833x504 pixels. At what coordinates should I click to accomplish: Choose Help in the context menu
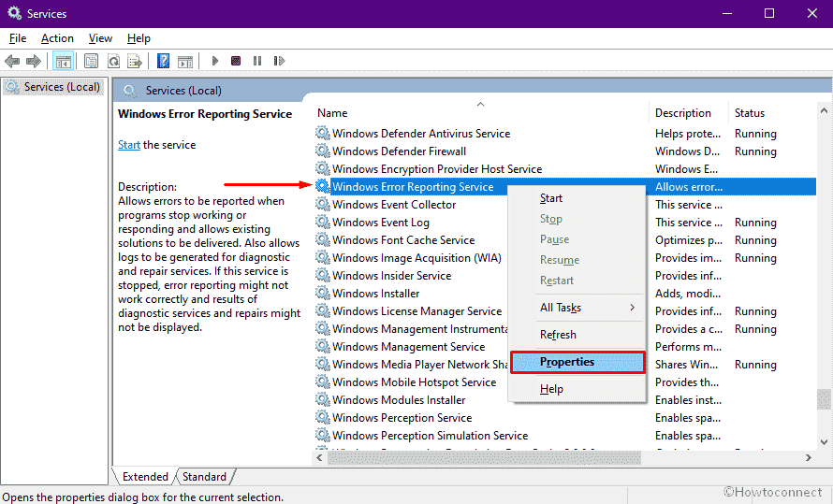coord(577,389)
